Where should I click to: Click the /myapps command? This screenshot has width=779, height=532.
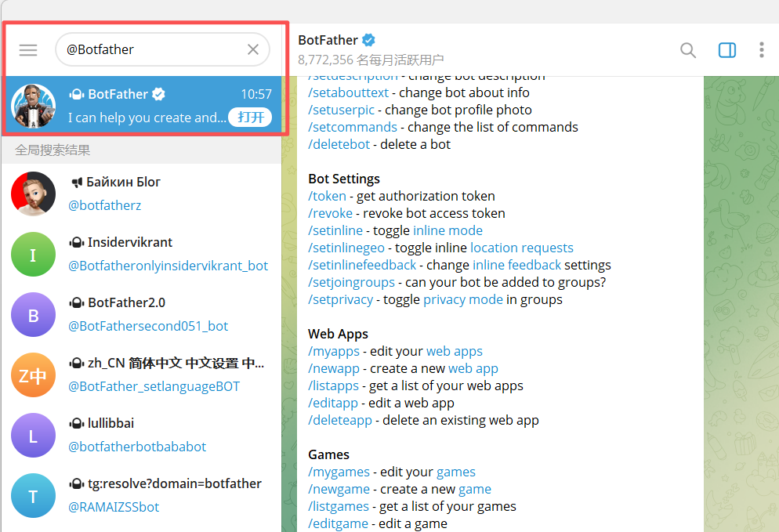pyautogui.click(x=334, y=351)
